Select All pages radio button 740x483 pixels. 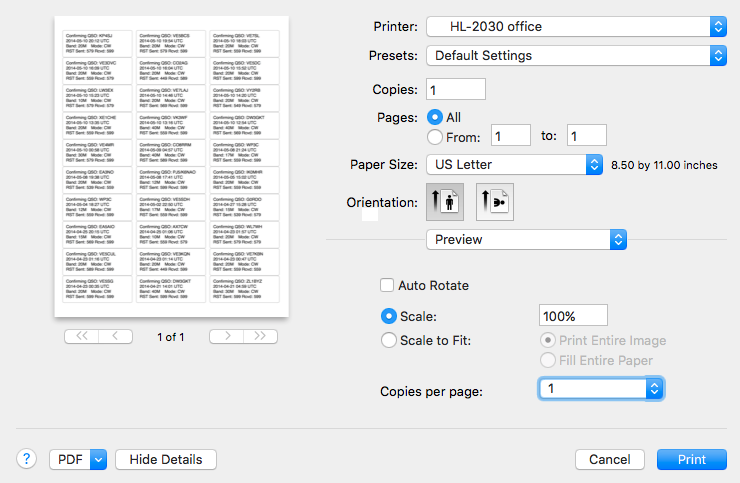(x=435, y=117)
